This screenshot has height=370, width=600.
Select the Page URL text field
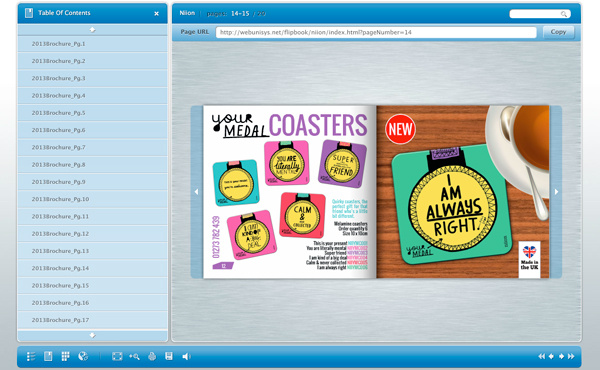(376, 32)
